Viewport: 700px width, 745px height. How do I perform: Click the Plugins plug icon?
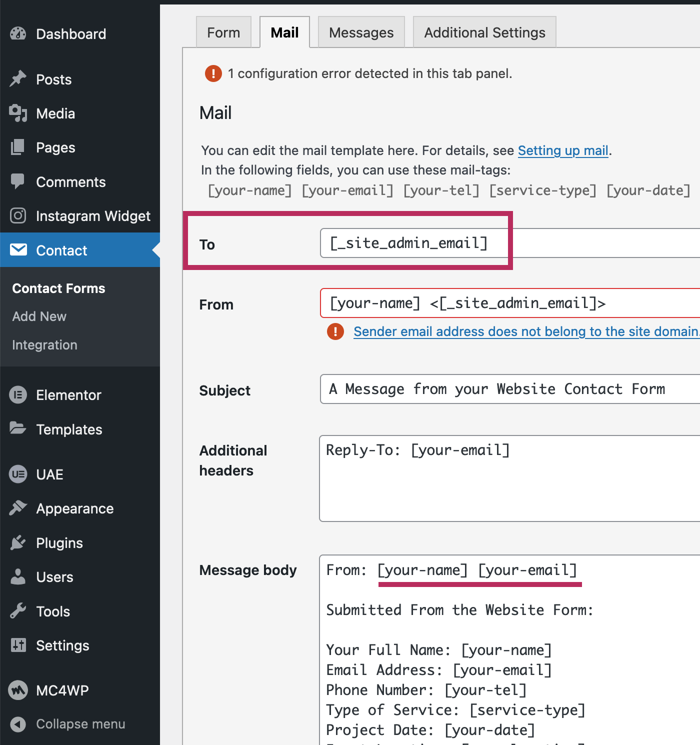coord(18,542)
